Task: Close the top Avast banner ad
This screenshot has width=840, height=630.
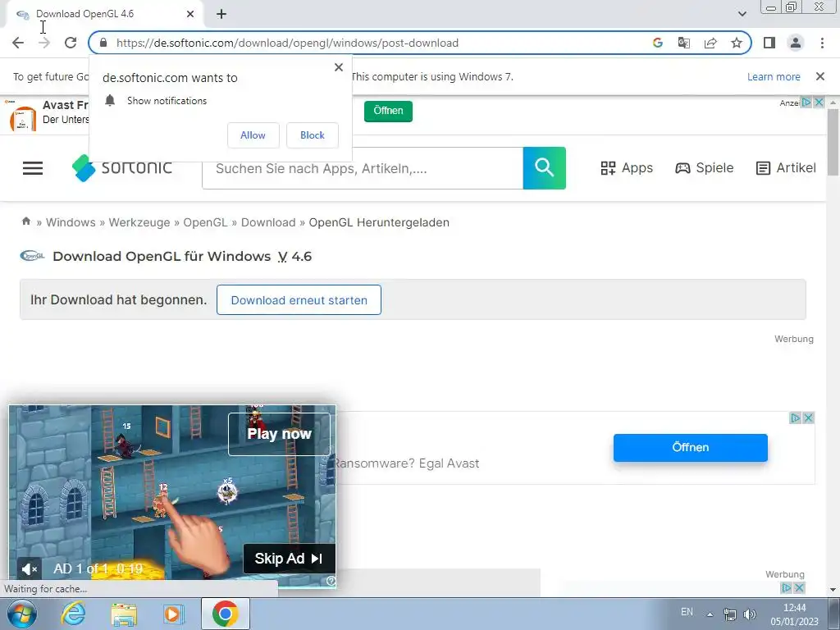Action: [x=819, y=102]
